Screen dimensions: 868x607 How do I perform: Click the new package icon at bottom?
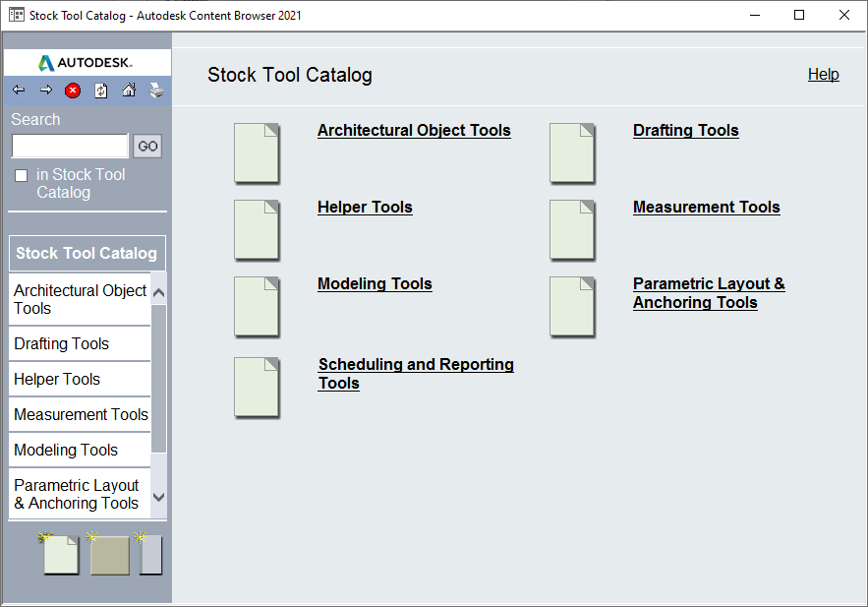coord(148,553)
